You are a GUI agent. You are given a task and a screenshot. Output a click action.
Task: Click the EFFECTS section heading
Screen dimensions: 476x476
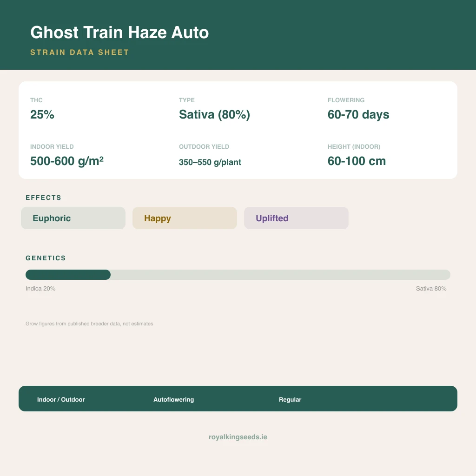click(x=43, y=198)
